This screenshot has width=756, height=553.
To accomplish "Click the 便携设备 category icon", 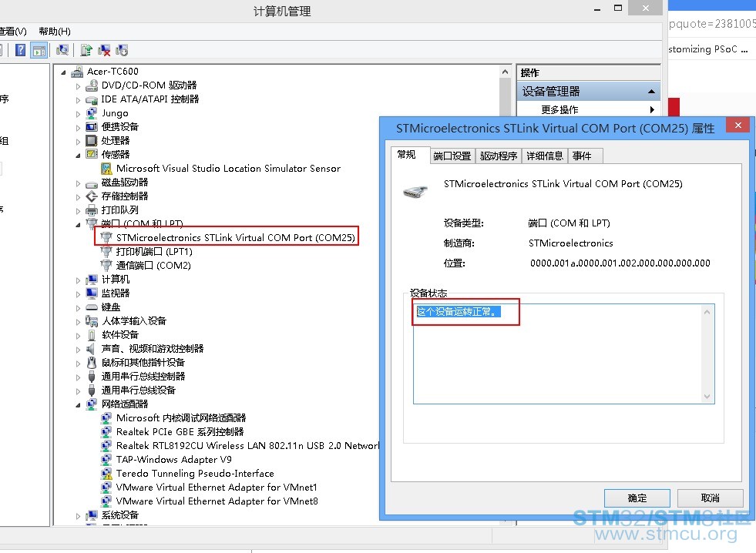I will (92, 127).
